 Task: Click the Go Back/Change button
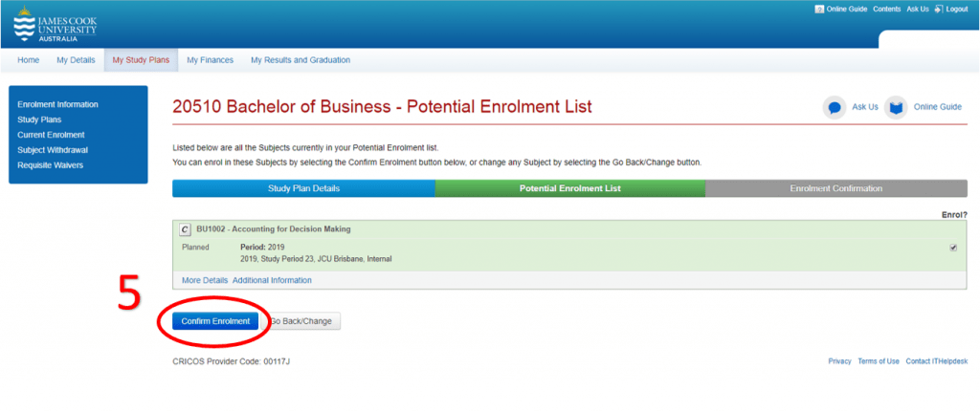click(x=301, y=321)
